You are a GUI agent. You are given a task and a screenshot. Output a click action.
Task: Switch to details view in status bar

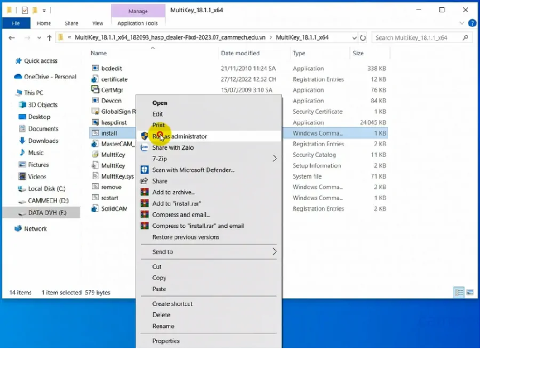(x=459, y=293)
